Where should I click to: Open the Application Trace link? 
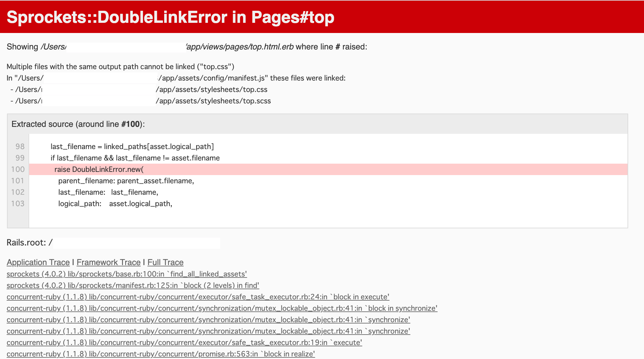(38, 262)
